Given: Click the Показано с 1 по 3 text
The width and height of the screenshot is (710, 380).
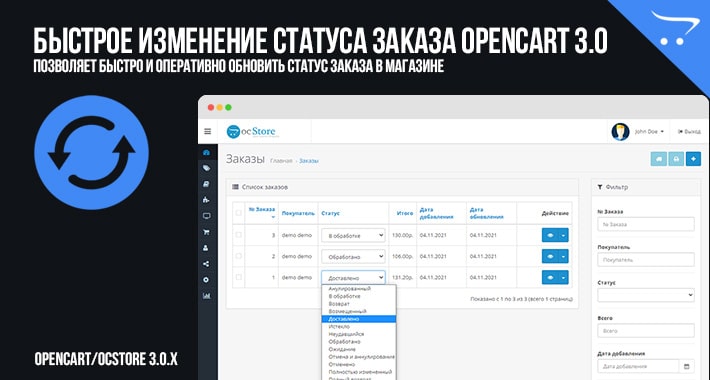Looking at the screenshot, I should (x=522, y=299).
